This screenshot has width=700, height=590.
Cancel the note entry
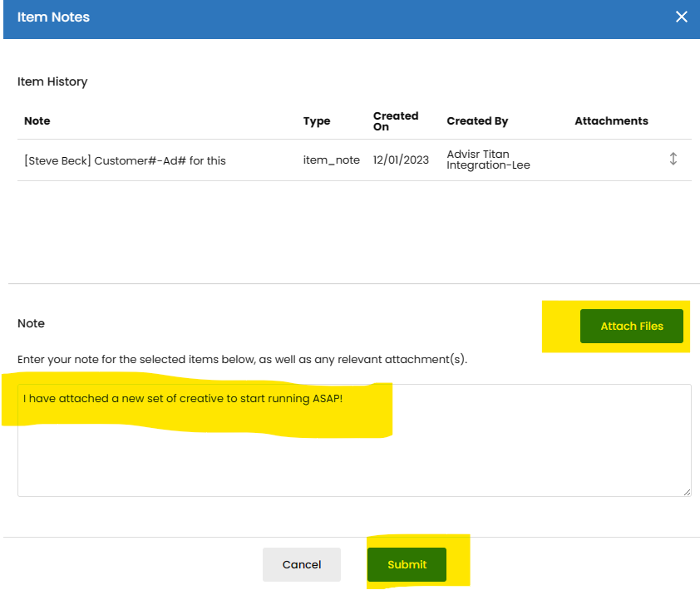point(302,564)
